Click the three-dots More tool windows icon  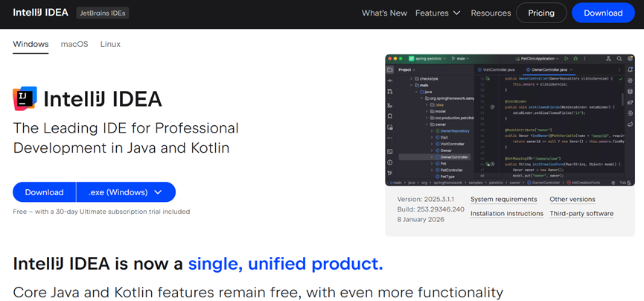click(390, 138)
